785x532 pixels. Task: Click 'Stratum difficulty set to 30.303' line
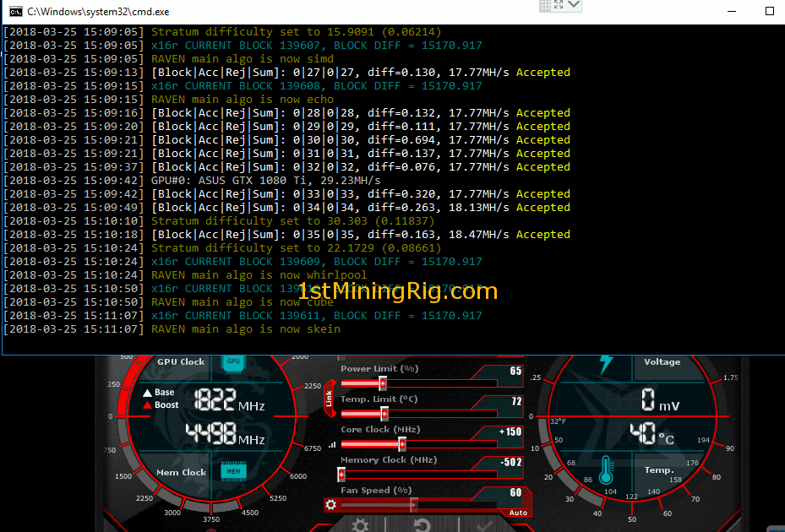click(x=219, y=221)
